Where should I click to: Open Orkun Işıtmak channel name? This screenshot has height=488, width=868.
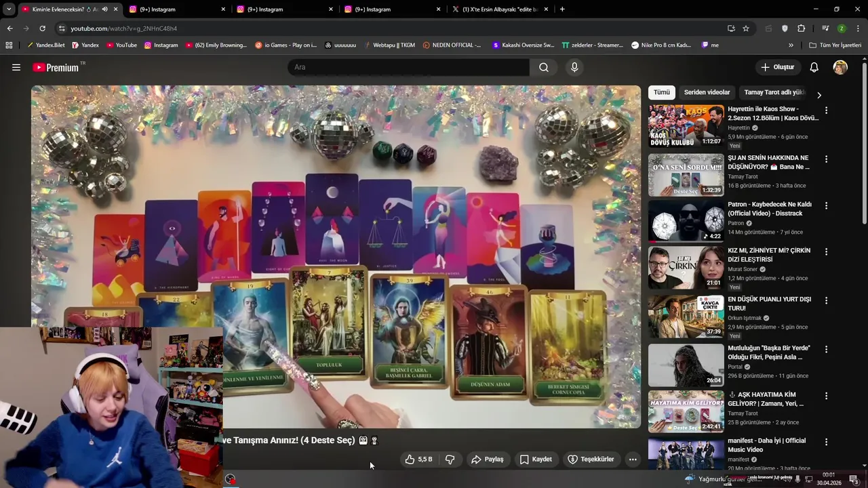click(x=744, y=318)
